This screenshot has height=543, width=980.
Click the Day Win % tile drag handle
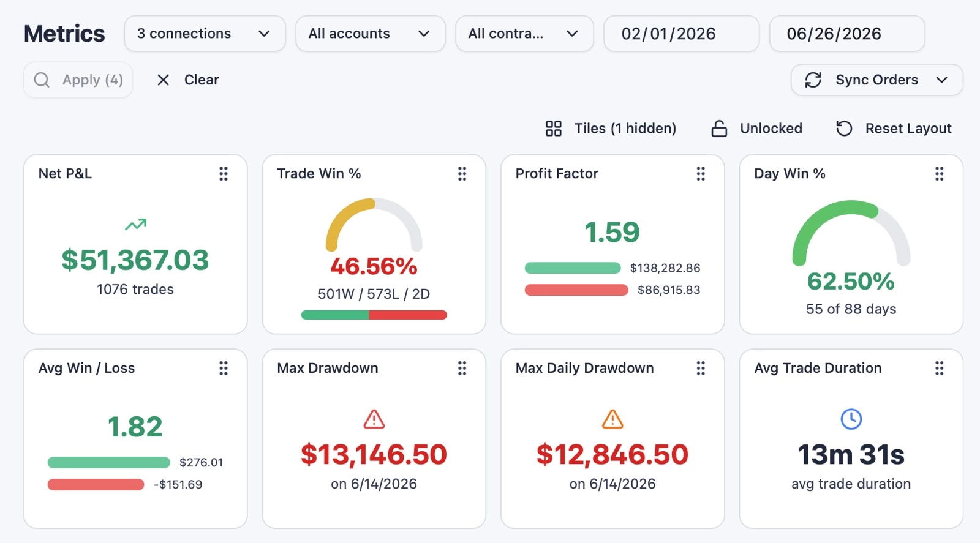click(940, 174)
